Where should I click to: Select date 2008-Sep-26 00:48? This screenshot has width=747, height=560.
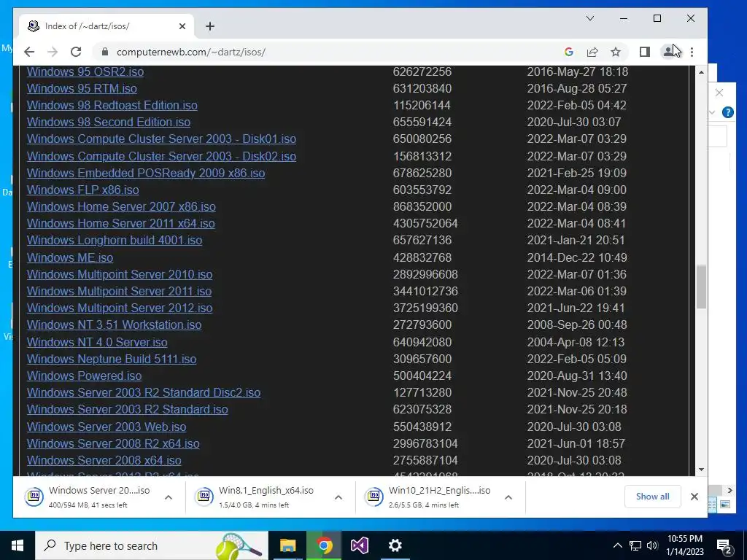(x=576, y=324)
